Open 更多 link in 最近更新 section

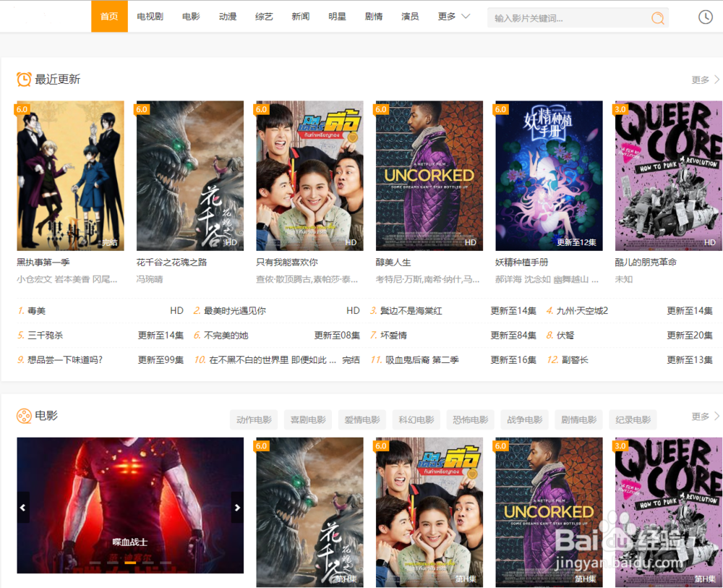[x=705, y=80]
